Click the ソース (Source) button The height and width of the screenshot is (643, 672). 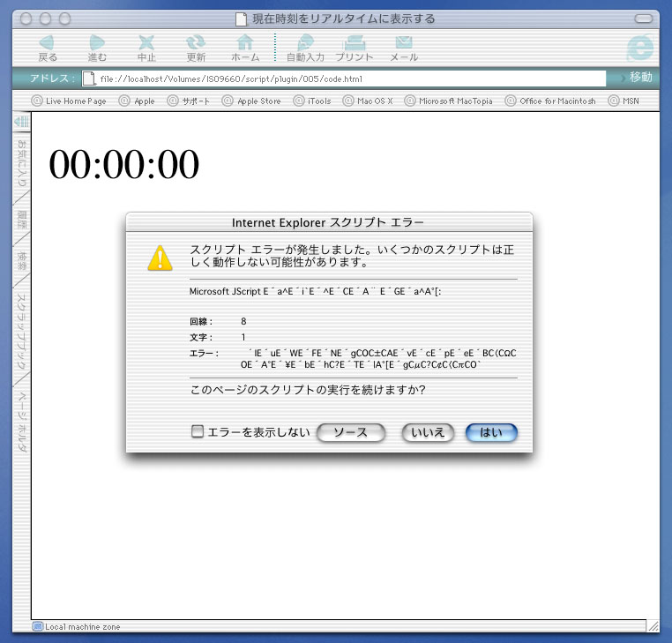[x=351, y=432]
